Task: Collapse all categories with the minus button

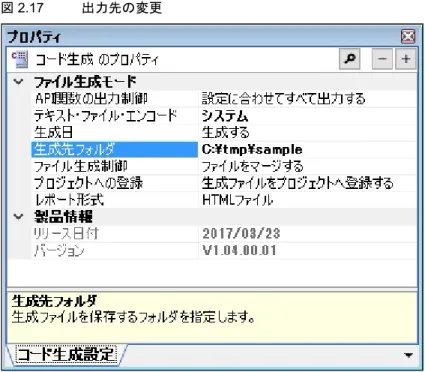Action: pyautogui.click(x=382, y=59)
